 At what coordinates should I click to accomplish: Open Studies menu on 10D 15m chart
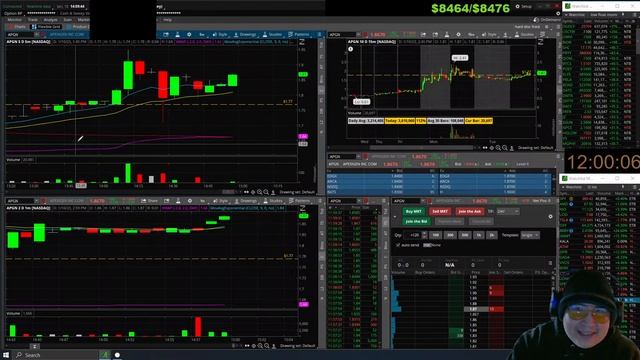pyautogui.click(x=524, y=35)
